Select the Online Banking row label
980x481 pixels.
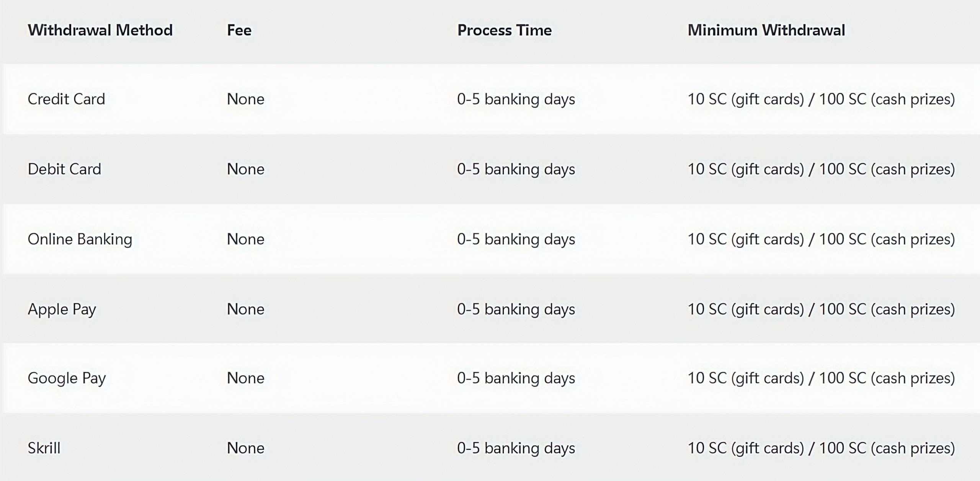80,239
